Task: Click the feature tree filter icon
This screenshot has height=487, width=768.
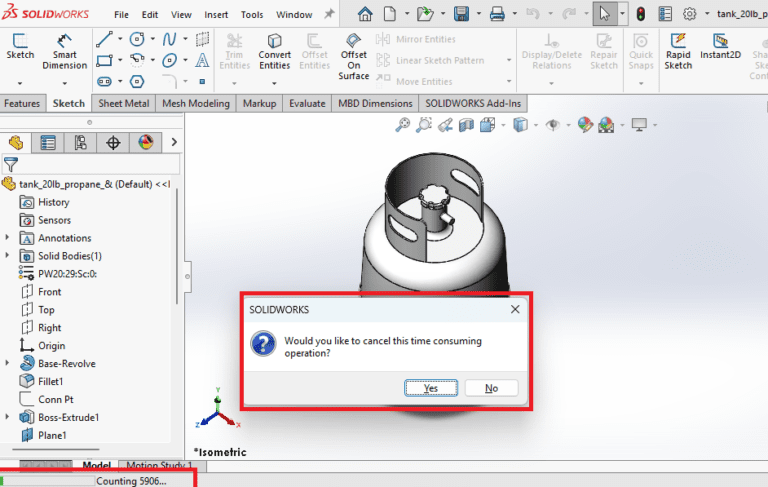Action: pos(11,164)
